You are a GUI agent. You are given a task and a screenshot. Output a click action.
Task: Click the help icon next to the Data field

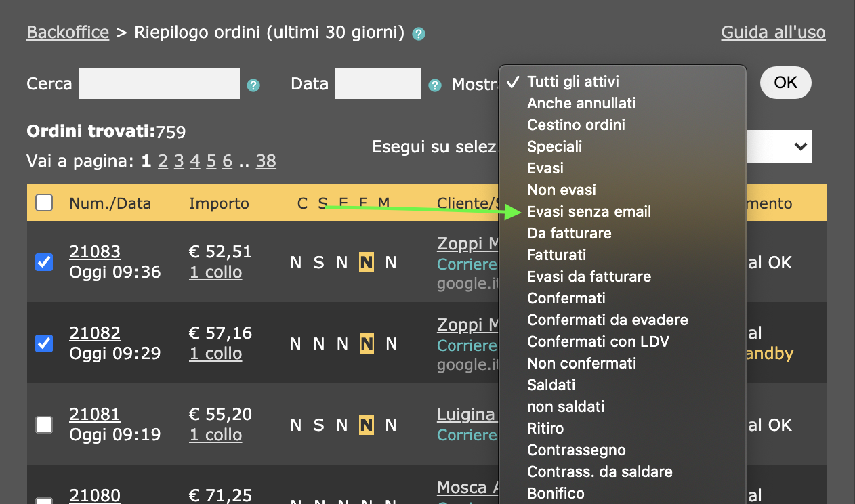[434, 85]
